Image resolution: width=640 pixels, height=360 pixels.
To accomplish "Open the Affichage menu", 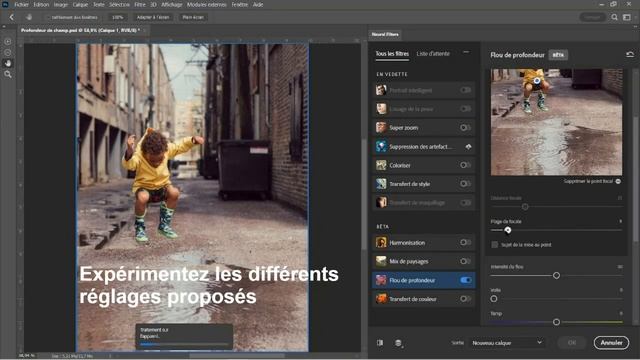I will (x=171, y=4).
